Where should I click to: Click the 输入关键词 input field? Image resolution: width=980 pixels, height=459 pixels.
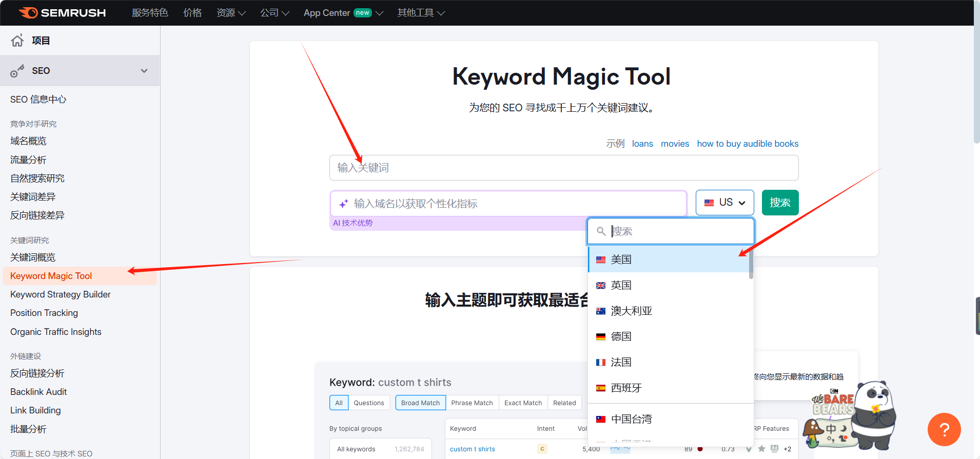[564, 168]
